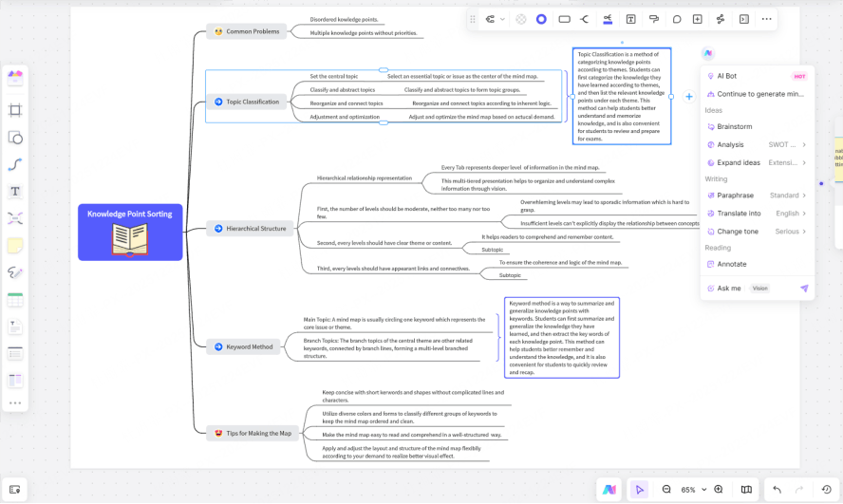Toggle the pointer select mode button
This screenshot has width=843, height=504.
[x=639, y=490]
